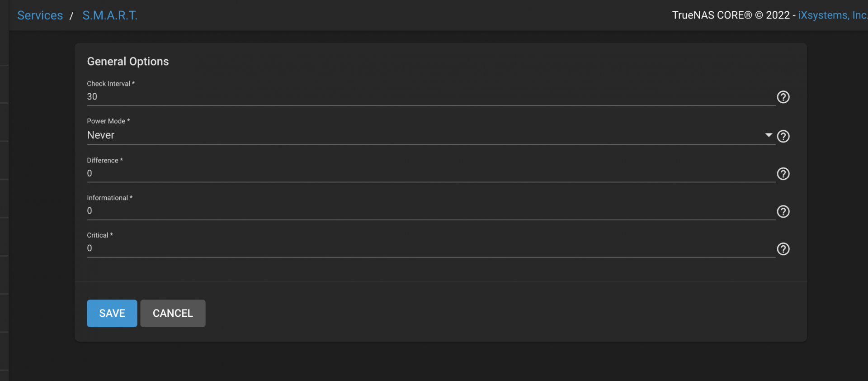This screenshot has width=868, height=381.
Task: Show help for Power Mode field
Action: coord(783,136)
